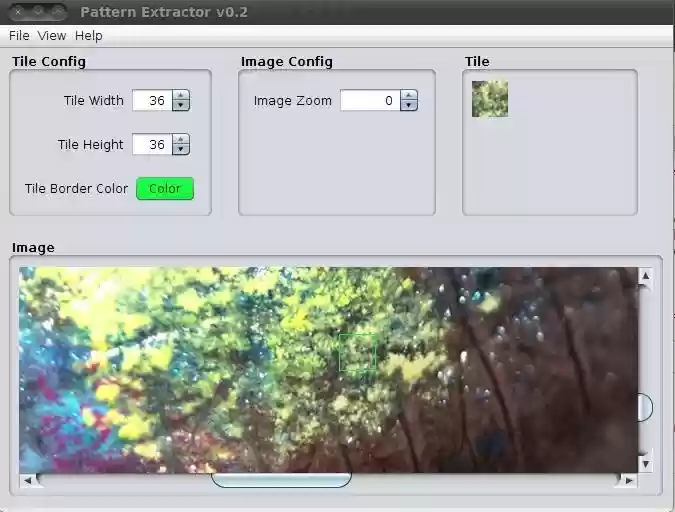Image resolution: width=675 pixels, height=512 pixels.
Task: Increase Image Zoom with up arrow
Action: click(409, 96)
